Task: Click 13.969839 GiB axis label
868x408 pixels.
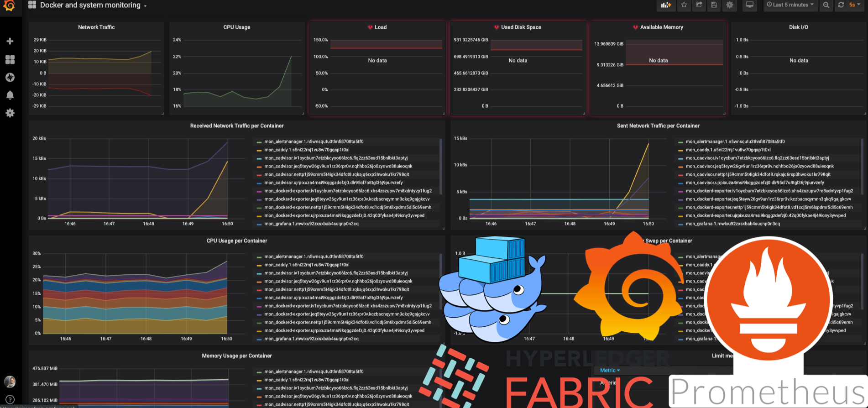Action: point(609,44)
